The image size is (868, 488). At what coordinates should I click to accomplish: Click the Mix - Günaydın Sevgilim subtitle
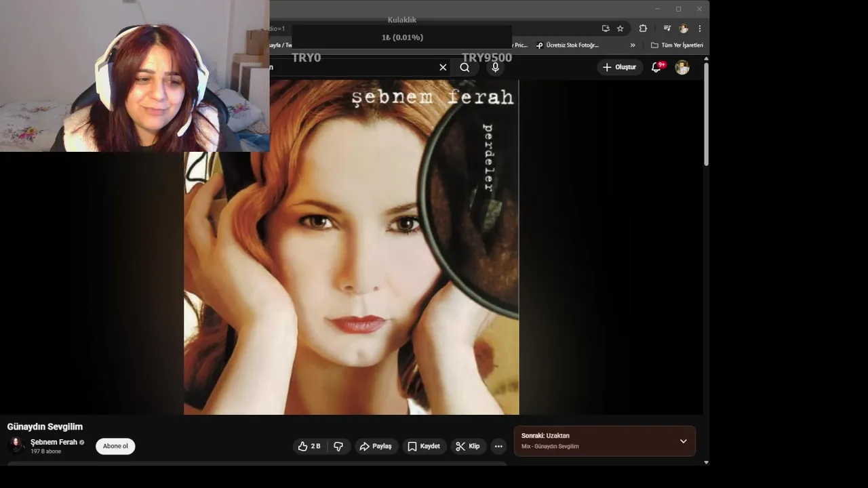pyautogui.click(x=550, y=447)
